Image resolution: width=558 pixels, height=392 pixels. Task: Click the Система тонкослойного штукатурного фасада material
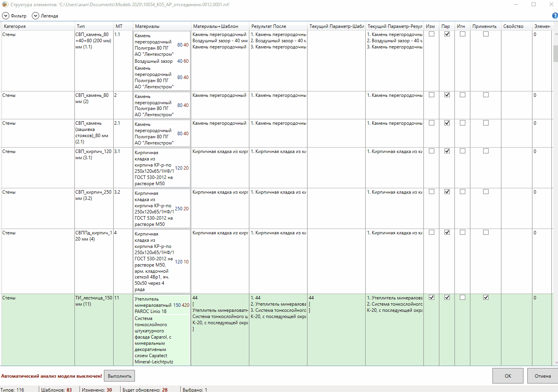[162, 340]
